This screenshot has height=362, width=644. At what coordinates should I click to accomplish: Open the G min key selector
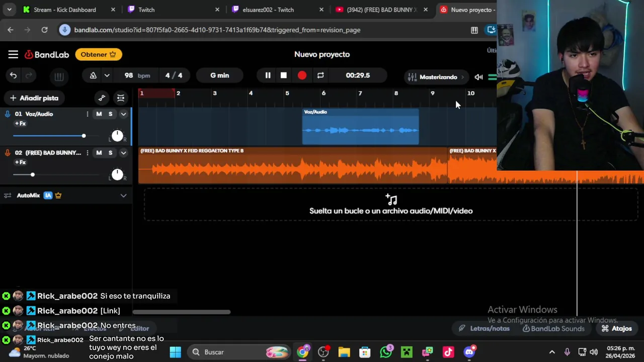[219, 75]
